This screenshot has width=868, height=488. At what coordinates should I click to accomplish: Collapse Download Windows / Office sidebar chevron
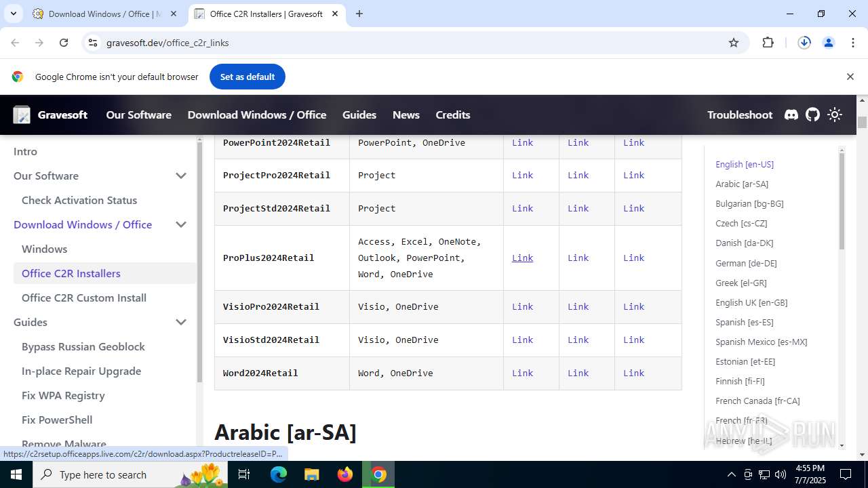pyautogui.click(x=181, y=224)
